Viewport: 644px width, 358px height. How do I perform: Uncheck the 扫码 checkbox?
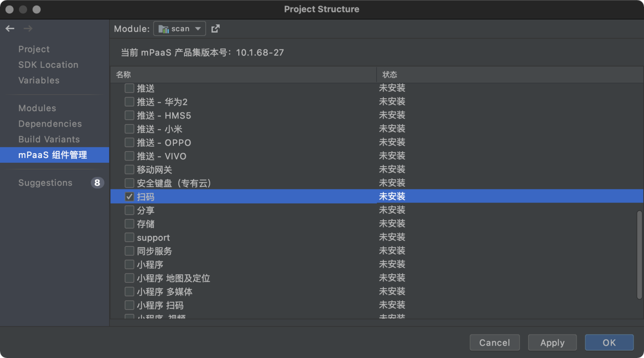pyautogui.click(x=129, y=197)
